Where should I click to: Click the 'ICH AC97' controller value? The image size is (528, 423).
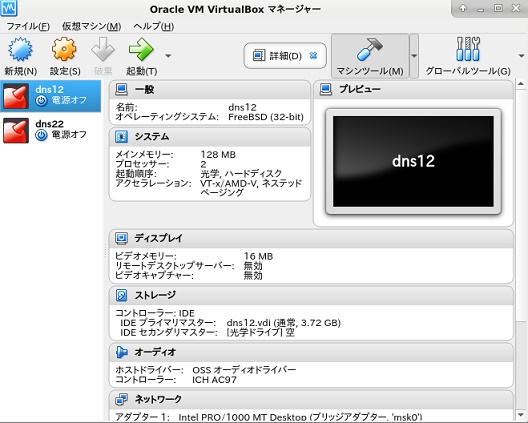tap(214, 380)
